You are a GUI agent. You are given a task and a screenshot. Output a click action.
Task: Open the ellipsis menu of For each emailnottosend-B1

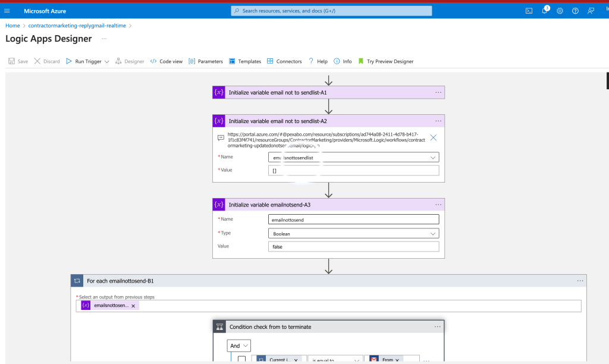tap(580, 281)
